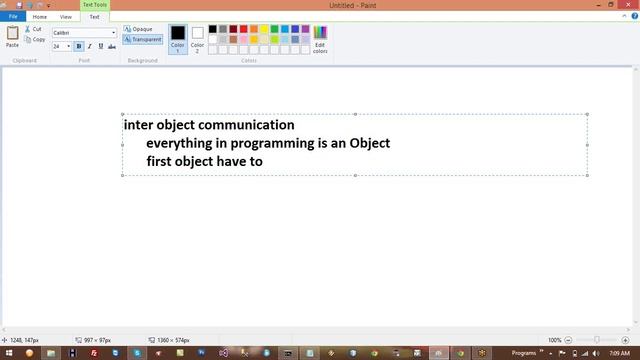Image resolution: width=640 pixels, height=360 pixels.
Task: Toggle Strikethrough text formatting
Action: pyautogui.click(x=112, y=46)
